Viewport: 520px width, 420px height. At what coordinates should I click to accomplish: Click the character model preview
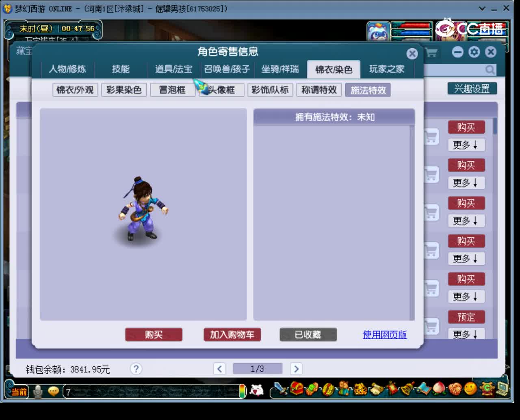142,209
